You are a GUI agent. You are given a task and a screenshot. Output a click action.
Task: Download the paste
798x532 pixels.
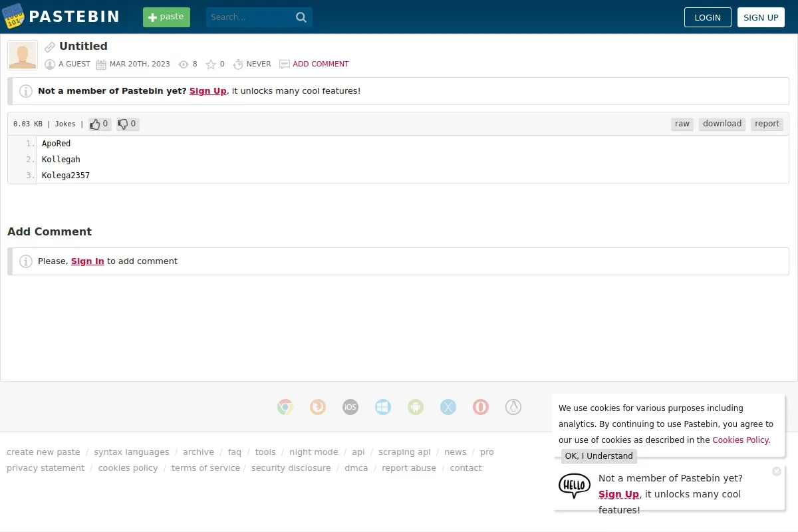point(722,124)
